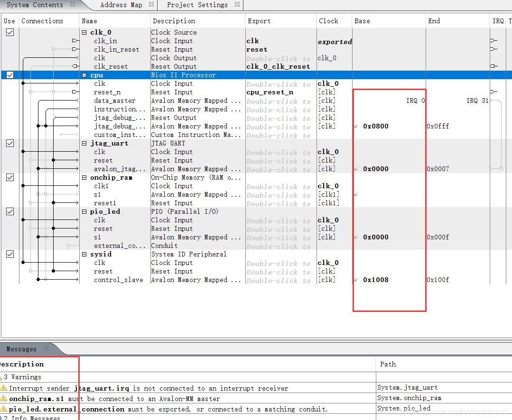Viewport: 512px width, 420px height.
Task: Click the reset export name in clk_in_reset row
Action: click(x=257, y=50)
